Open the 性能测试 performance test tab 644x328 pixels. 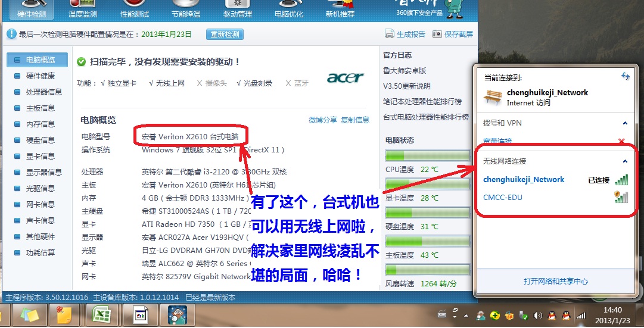pos(134,10)
